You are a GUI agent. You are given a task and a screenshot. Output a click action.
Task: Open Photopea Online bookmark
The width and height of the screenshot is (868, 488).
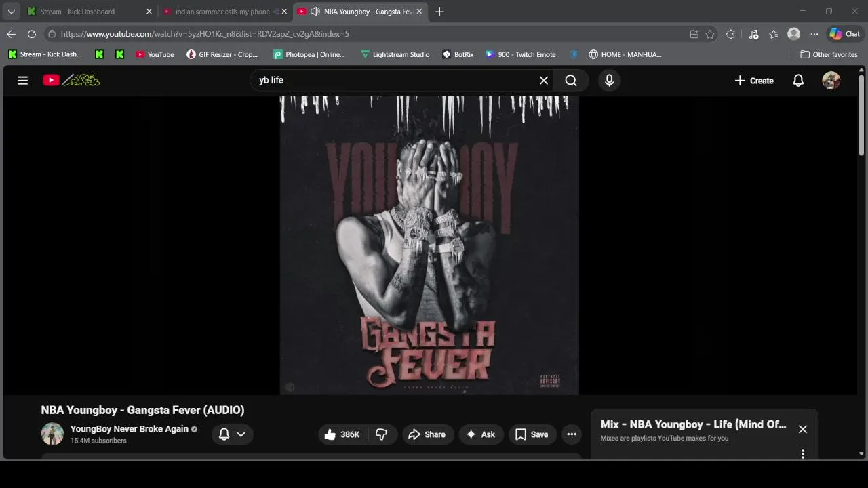[309, 54]
